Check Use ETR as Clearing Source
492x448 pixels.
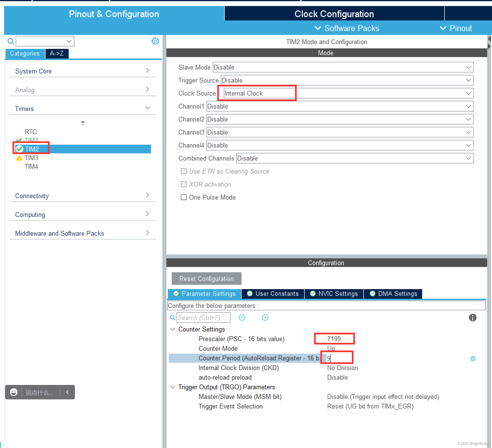(184, 171)
